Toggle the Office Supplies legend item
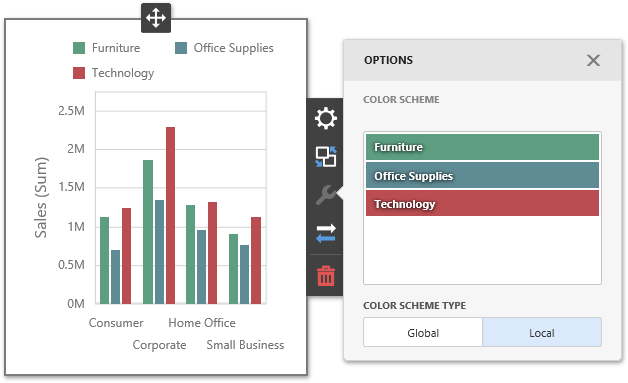 click(x=224, y=48)
